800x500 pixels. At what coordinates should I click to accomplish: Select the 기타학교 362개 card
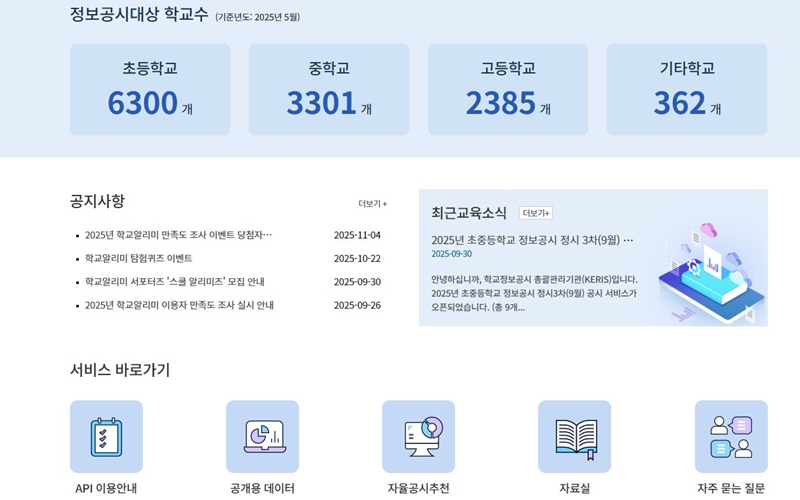click(x=687, y=89)
